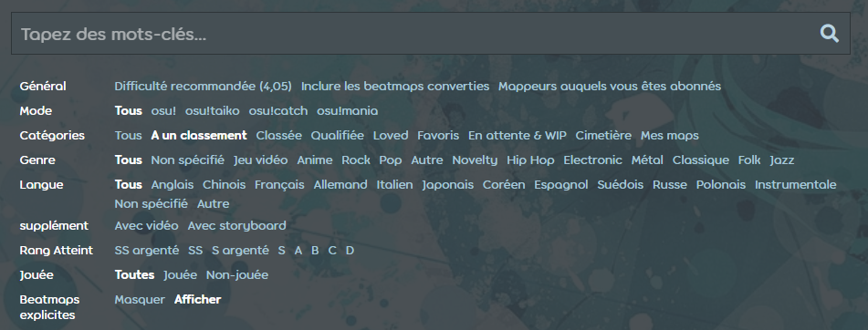Filter by Non-jouée beatmaps
The width and height of the screenshot is (868, 330).
[237, 274]
